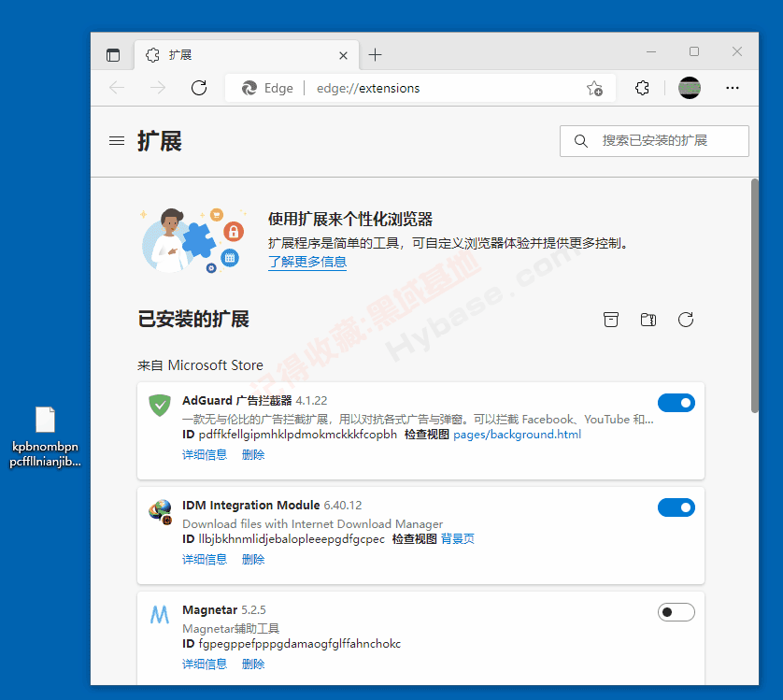This screenshot has width=783, height=700.
Task: Click the edge://extensions address bar
Action: point(420,89)
